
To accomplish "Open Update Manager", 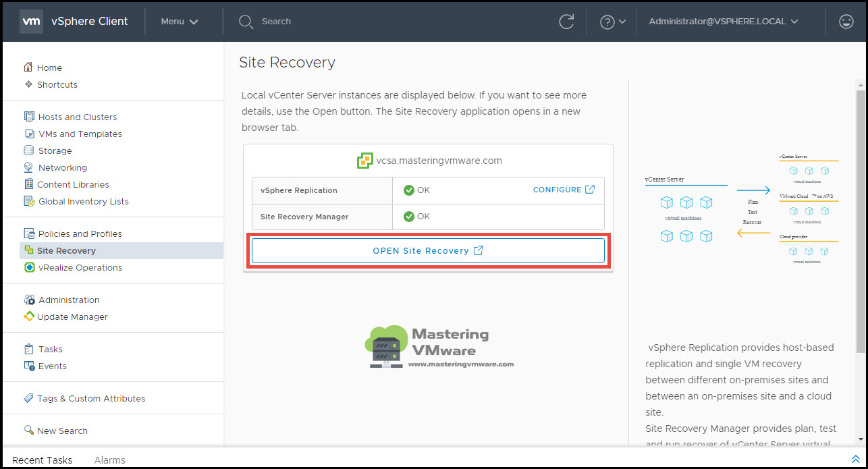I will pyautogui.click(x=72, y=316).
